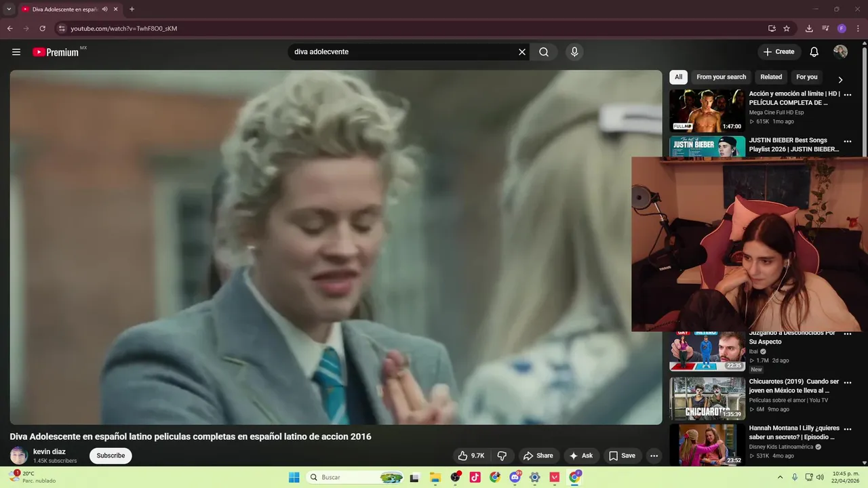Open the kevin diaz channel name link
868x488 pixels.
coord(50,451)
